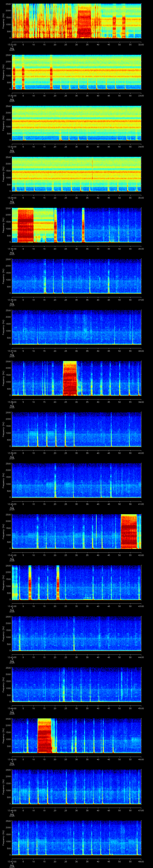Screen dimensions: 153x868
Task: Click the Frequency (Hz) axis title of 13:47 plot
Action: [x=3, y=838]
